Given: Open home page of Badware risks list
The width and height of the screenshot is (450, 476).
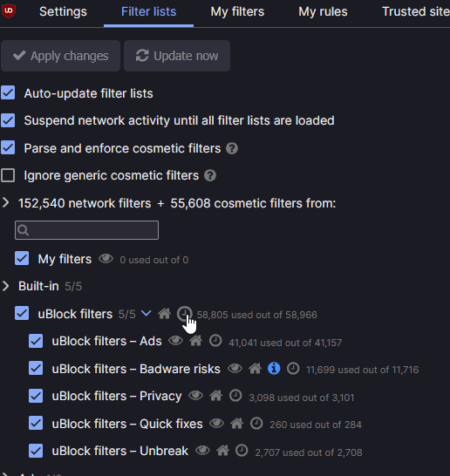Looking at the screenshot, I should coord(255,369).
